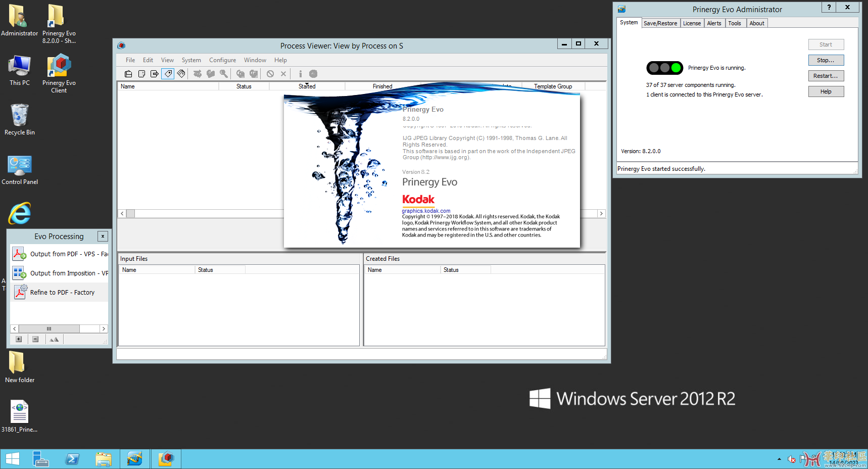Click the minus button in Evo Processing

tap(35, 339)
